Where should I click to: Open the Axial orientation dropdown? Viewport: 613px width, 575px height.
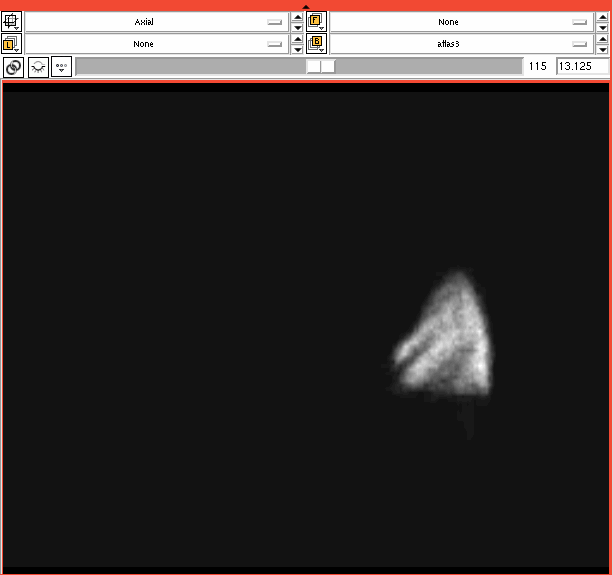click(x=156, y=21)
